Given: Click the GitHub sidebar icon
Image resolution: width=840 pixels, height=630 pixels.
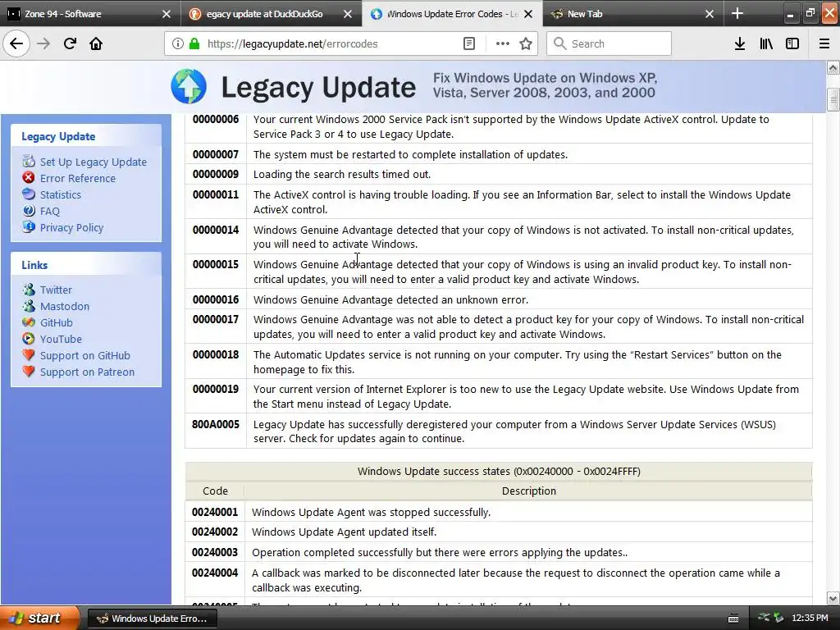Looking at the screenshot, I should pyautogui.click(x=29, y=322).
